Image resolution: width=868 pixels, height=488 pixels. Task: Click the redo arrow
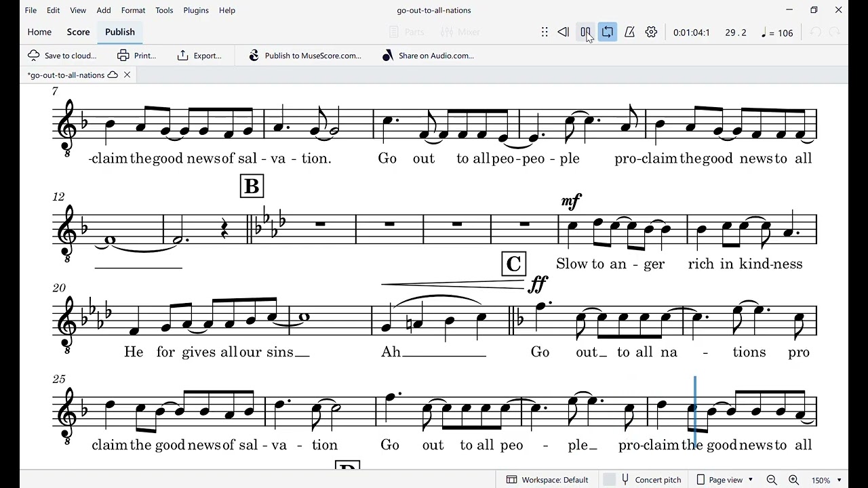[835, 32]
